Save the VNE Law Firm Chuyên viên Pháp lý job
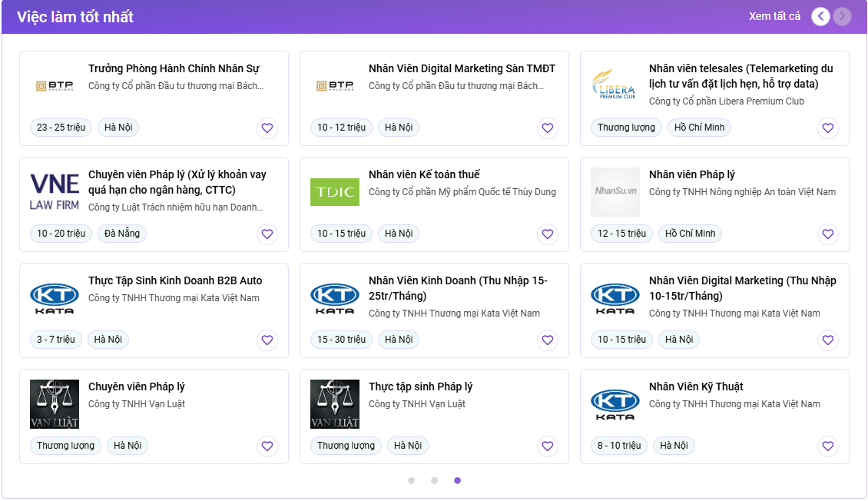This screenshot has height=501, width=868. [x=267, y=234]
